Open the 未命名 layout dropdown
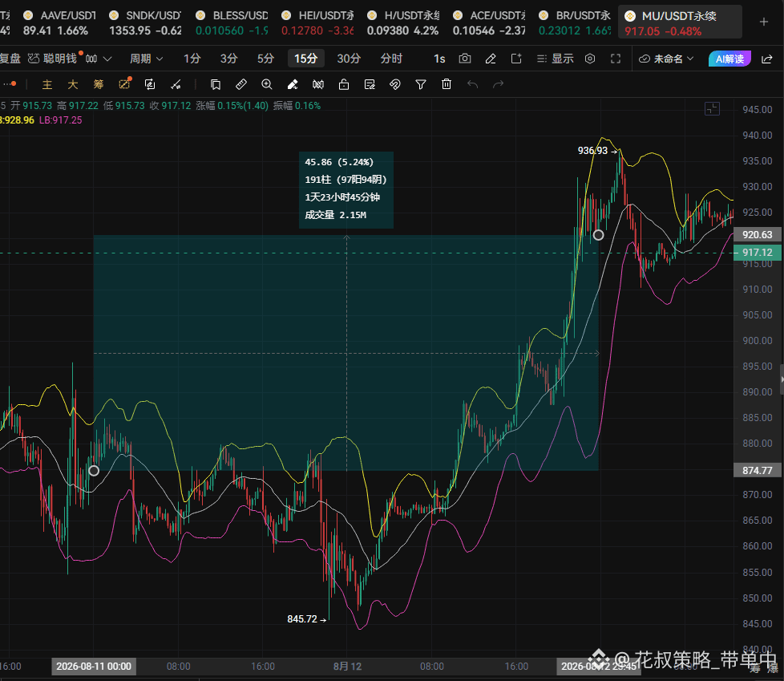Image resolution: width=784 pixels, height=681 pixels. point(666,59)
